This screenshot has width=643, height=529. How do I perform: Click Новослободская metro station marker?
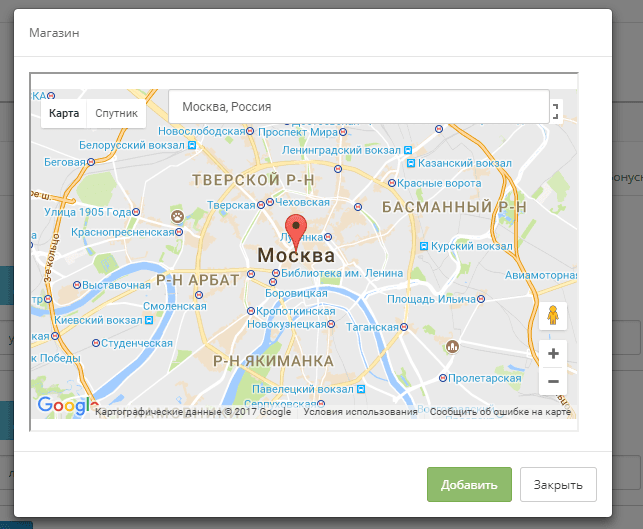tap(250, 131)
